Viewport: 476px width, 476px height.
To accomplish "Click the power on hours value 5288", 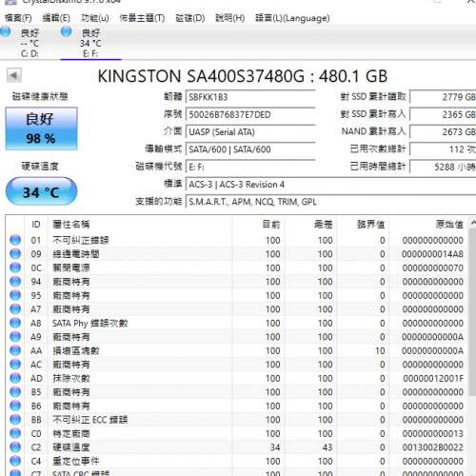I will 443,167.
